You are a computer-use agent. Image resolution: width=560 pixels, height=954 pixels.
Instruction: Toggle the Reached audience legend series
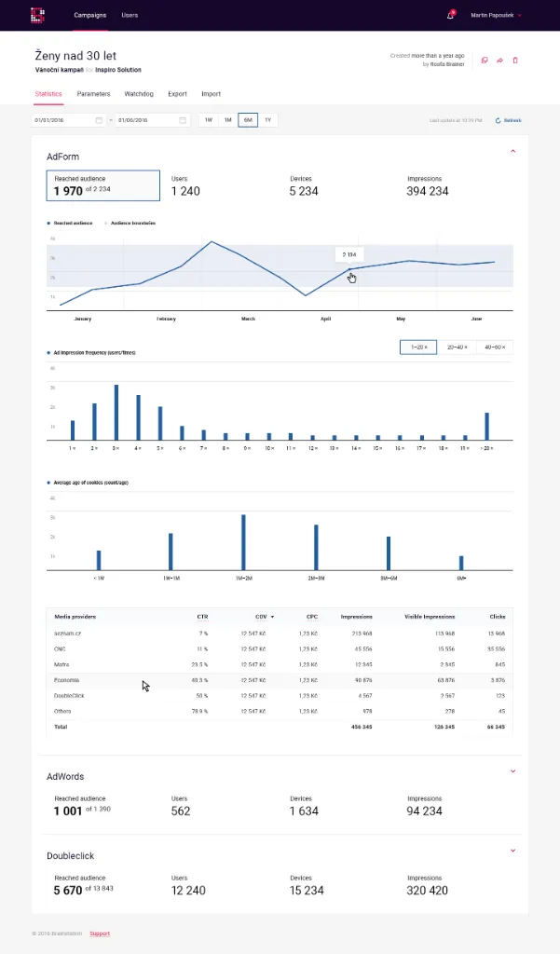pyautogui.click(x=70, y=224)
